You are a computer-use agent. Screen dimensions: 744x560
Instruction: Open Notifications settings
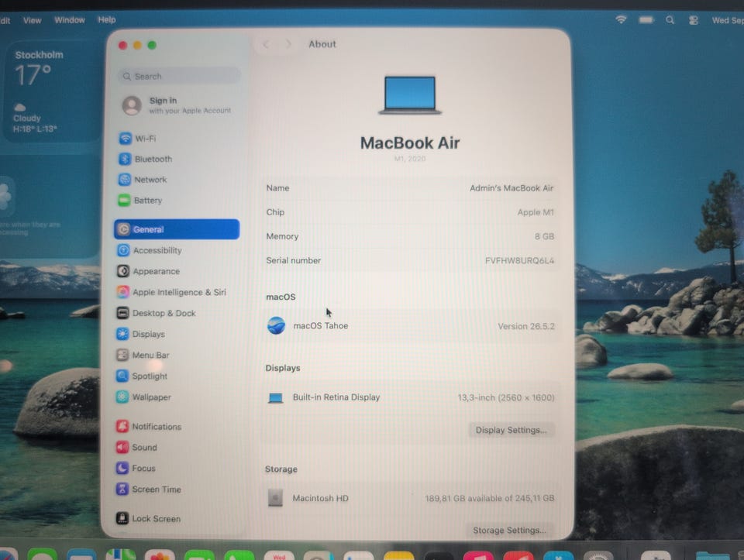pos(177,426)
